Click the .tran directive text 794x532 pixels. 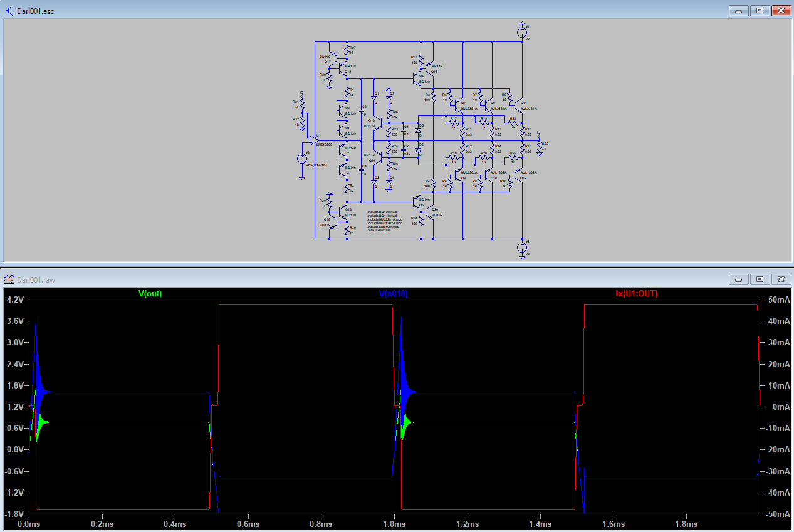(379, 230)
